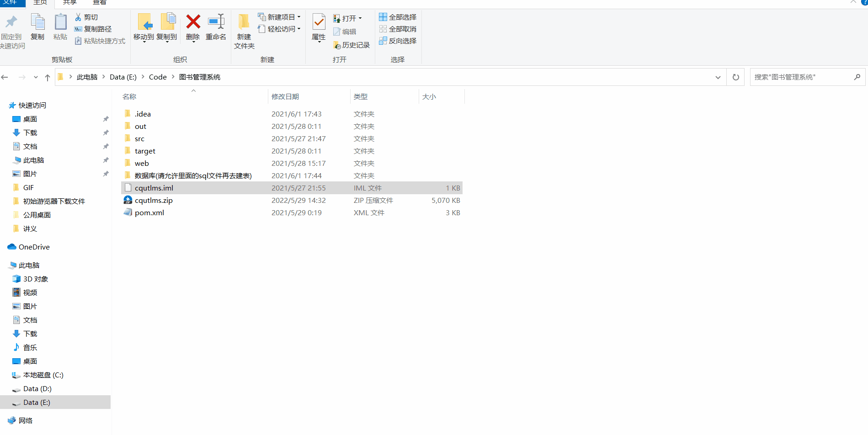Image resolution: width=868 pixels, height=435 pixels.
Task: Sort files by the 修改日期 column header
Action: pos(285,96)
